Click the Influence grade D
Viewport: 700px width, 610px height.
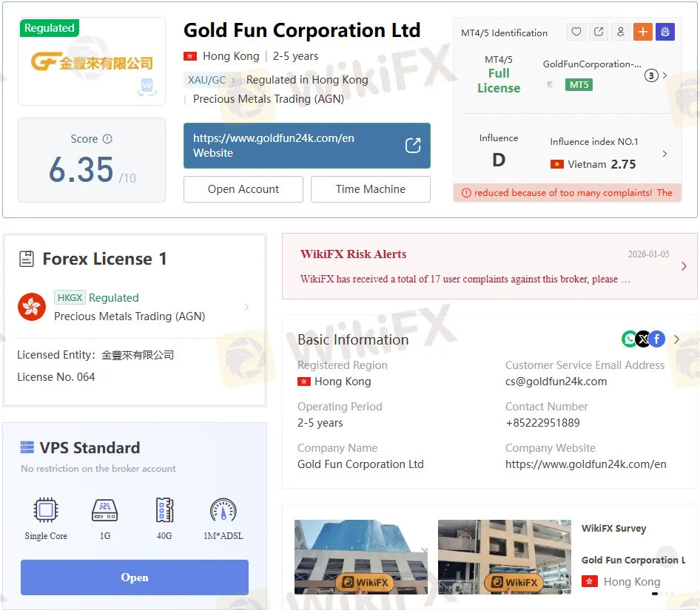click(499, 160)
